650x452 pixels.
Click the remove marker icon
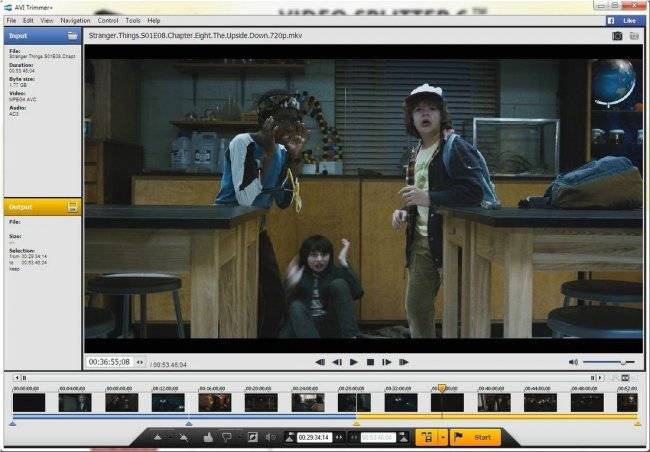(184, 437)
